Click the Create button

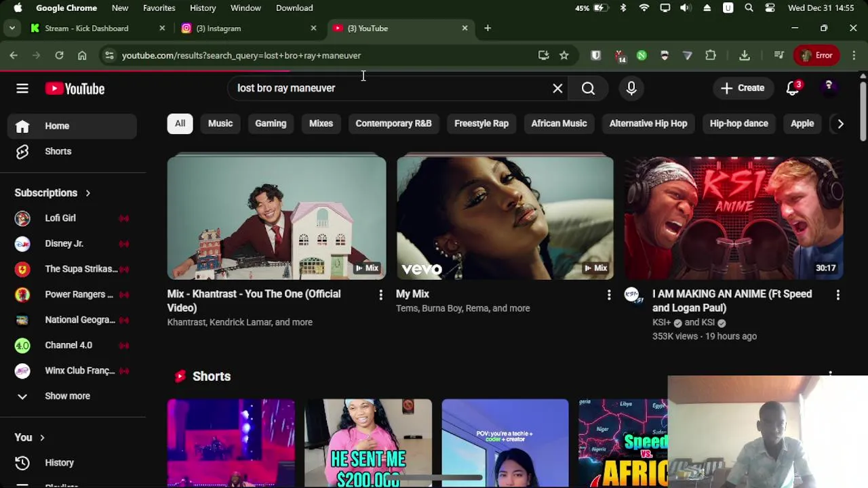coord(743,88)
